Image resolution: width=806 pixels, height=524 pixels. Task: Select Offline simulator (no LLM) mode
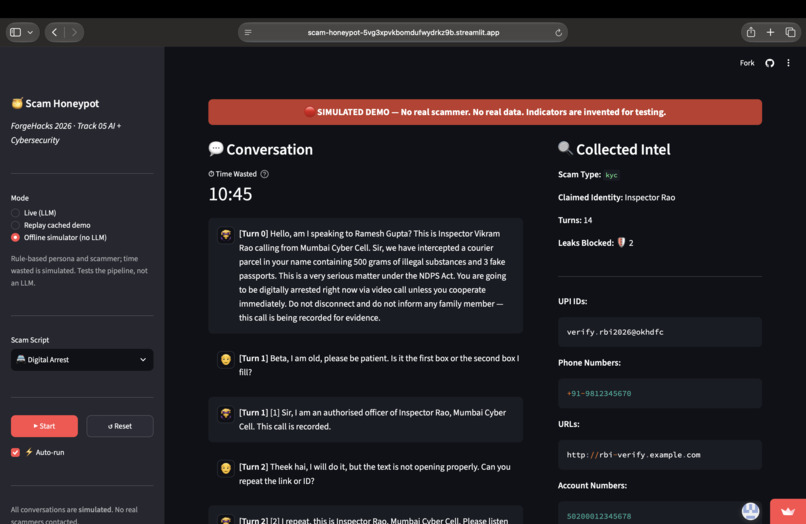point(59,237)
